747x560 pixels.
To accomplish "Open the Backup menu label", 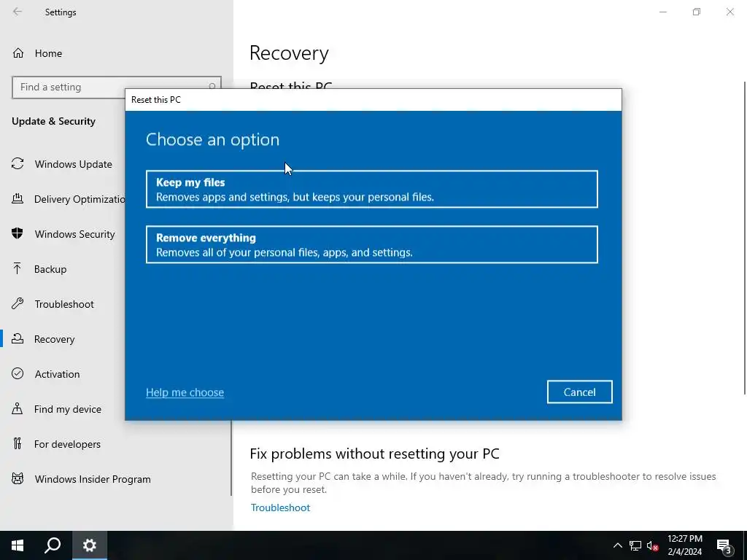I will click(50, 269).
